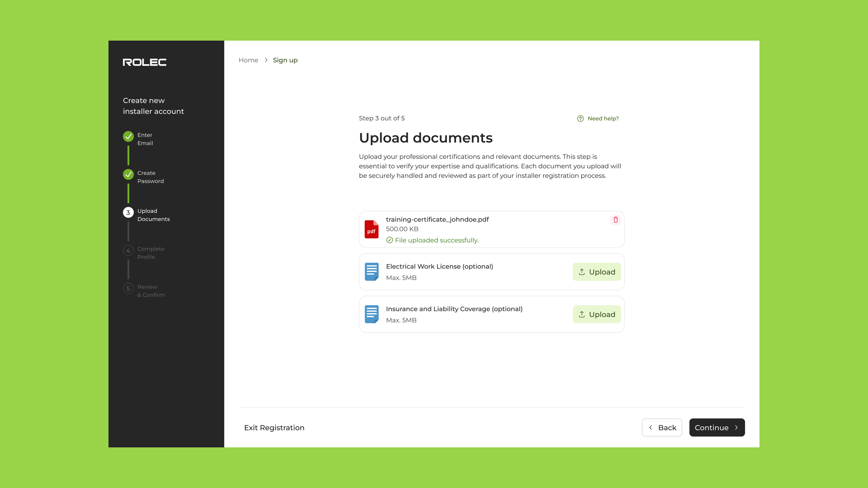
Task: Continue to the next step
Action: tap(717, 428)
